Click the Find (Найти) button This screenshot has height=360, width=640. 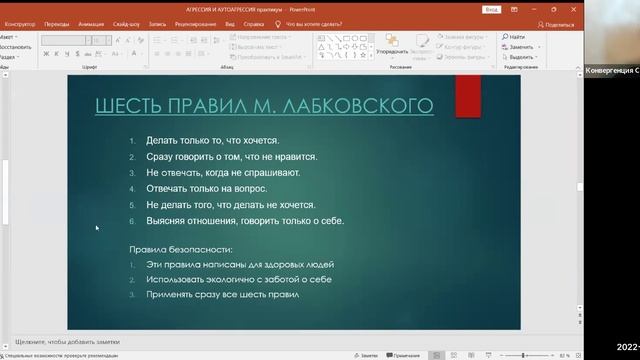(x=513, y=37)
